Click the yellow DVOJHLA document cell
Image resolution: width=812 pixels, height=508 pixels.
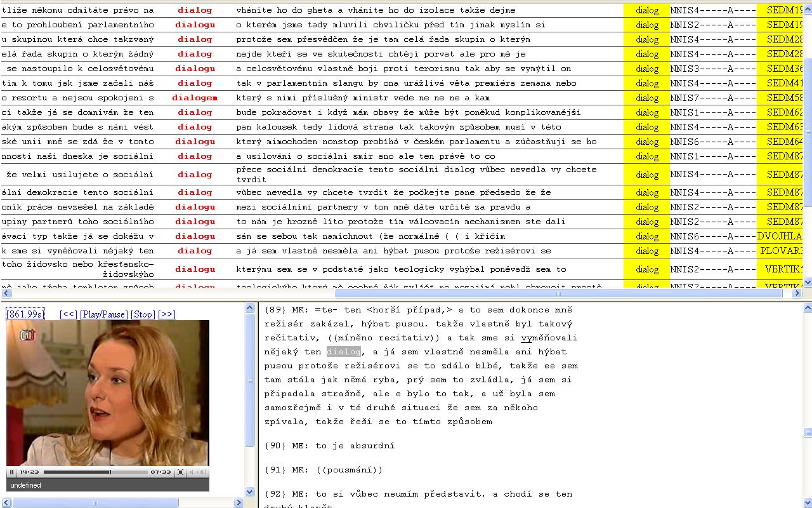[780, 236]
